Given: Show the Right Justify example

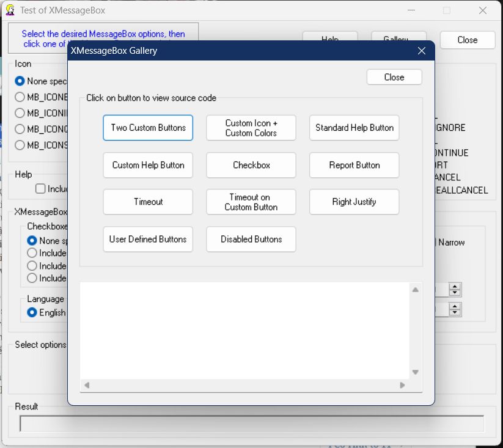Looking at the screenshot, I should click(354, 202).
